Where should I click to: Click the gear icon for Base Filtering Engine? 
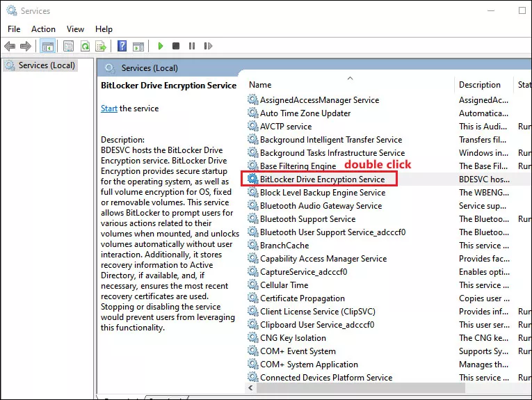click(252, 166)
